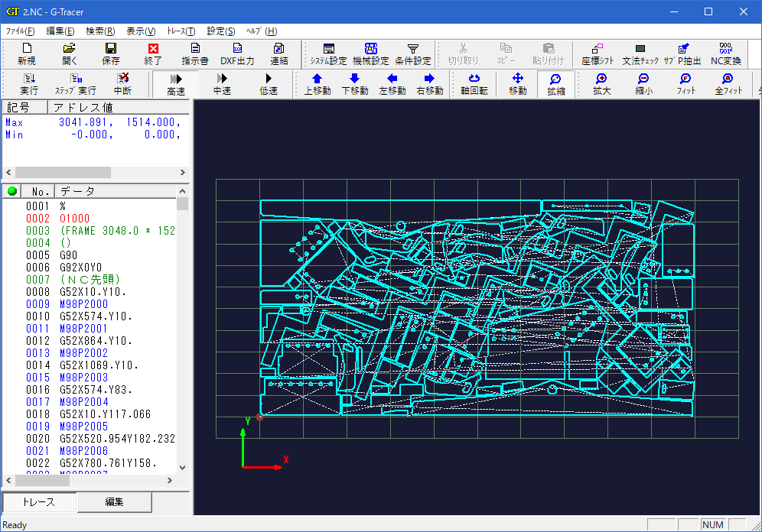Open the 設定(S) menu
762x532 pixels.
(221, 31)
